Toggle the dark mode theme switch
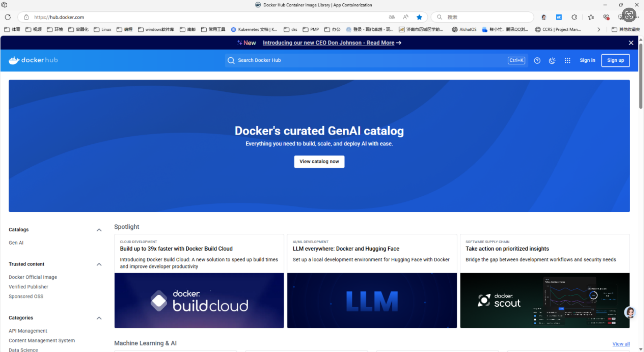The height and width of the screenshot is (352, 644). [552, 60]
